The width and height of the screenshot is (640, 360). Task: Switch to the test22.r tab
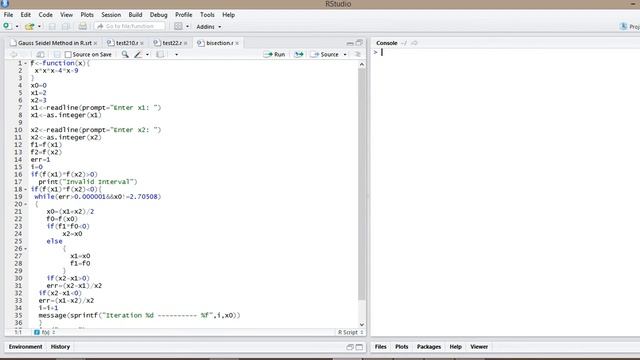[172, 43]
